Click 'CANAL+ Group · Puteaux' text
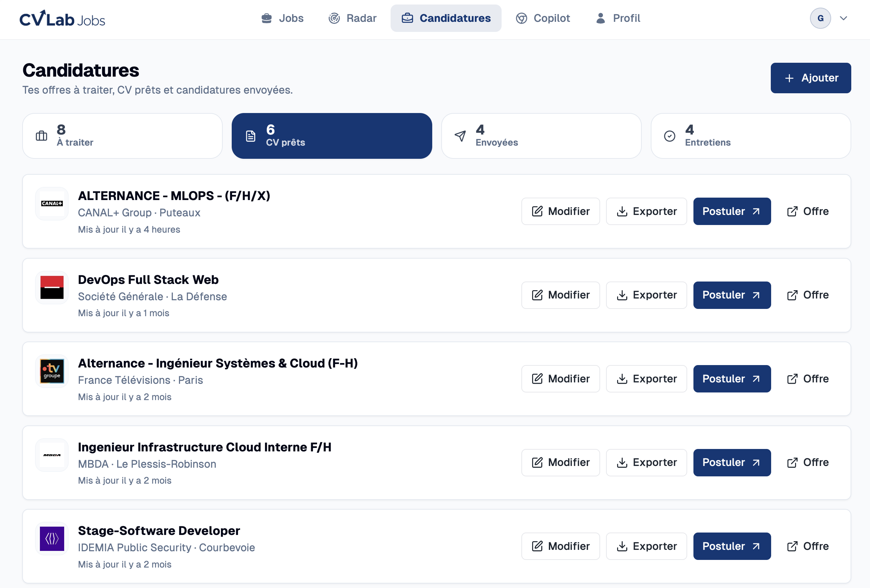Image resolution: width=870 pixels, height=588 pixels. (139, 213)
